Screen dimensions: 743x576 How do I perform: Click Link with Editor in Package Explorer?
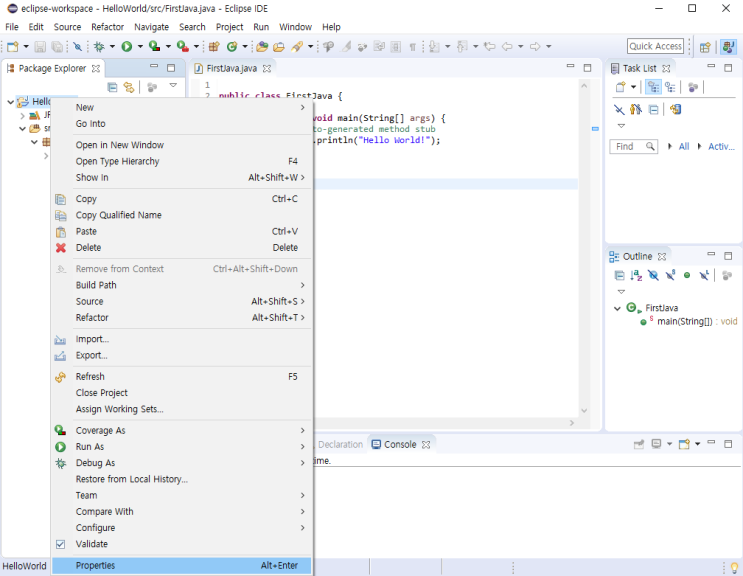129,88
